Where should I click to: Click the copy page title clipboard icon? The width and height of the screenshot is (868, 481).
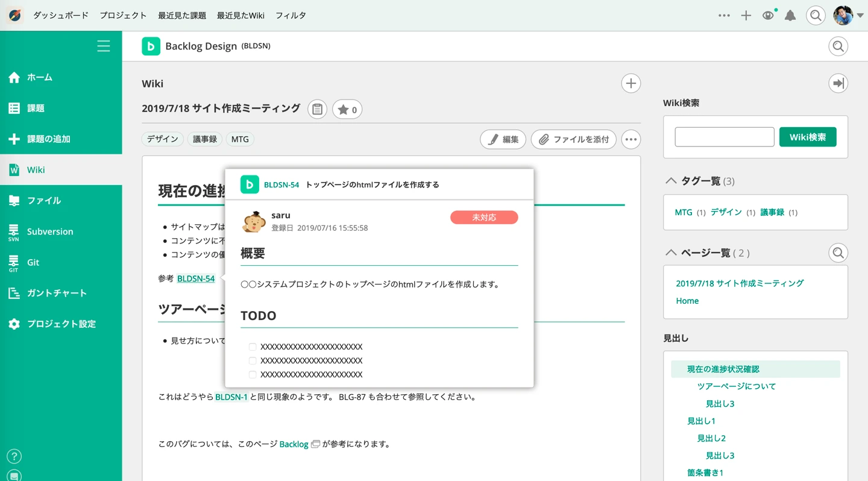[x=317, y=110]
